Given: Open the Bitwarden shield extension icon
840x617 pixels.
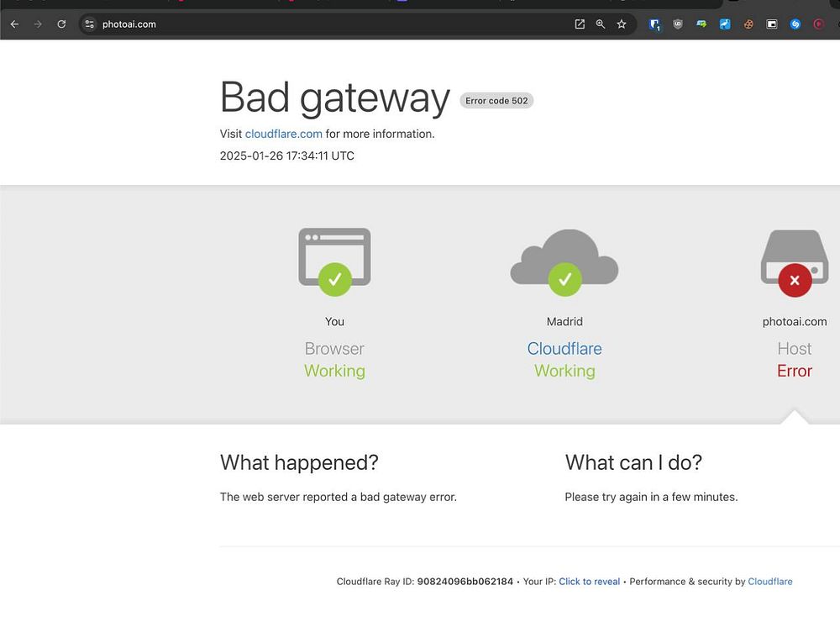Looking at the screenshot, I should [654, 24].
